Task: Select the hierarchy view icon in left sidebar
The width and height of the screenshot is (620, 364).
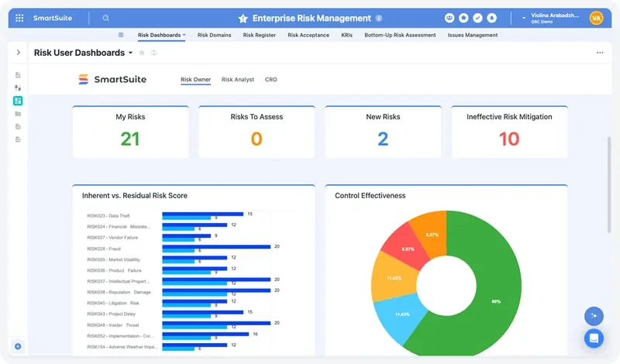Action: pos(18,88)
